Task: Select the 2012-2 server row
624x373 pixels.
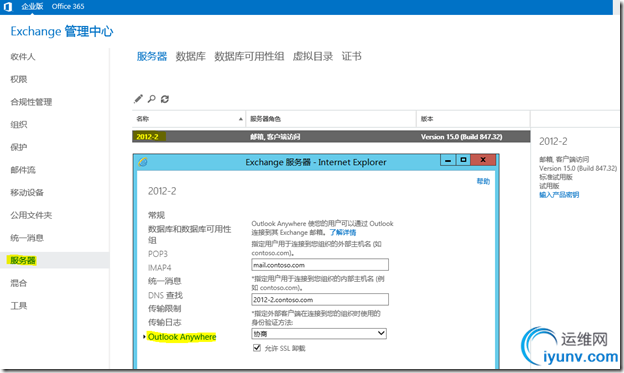Action: 331,137
